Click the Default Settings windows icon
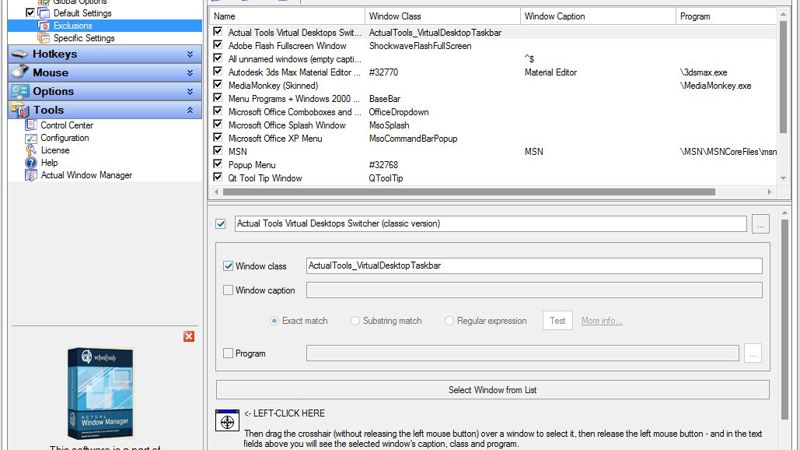800x450 pixels. pyautogui.click(x=44, y=13)
